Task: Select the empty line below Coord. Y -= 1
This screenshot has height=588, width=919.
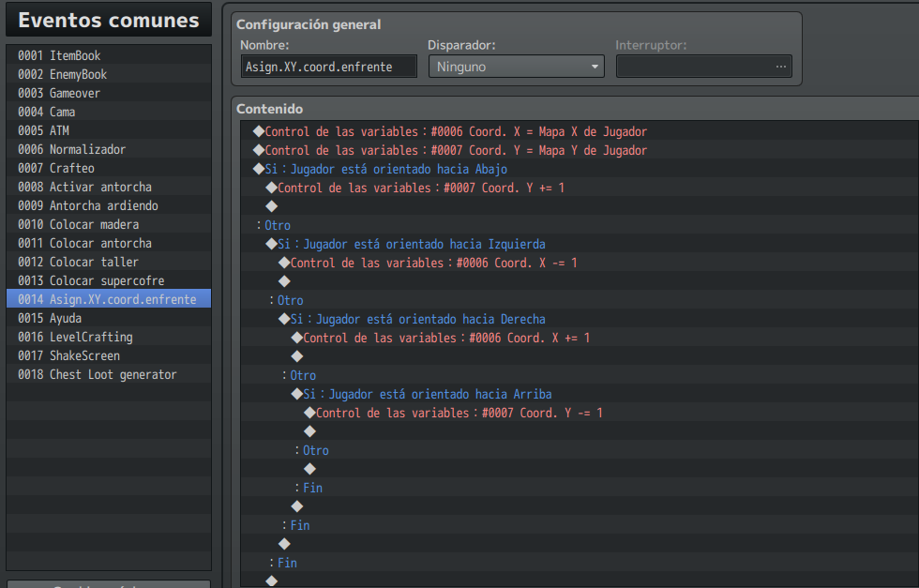Action: pyautogui.click(x=580, y=431)
